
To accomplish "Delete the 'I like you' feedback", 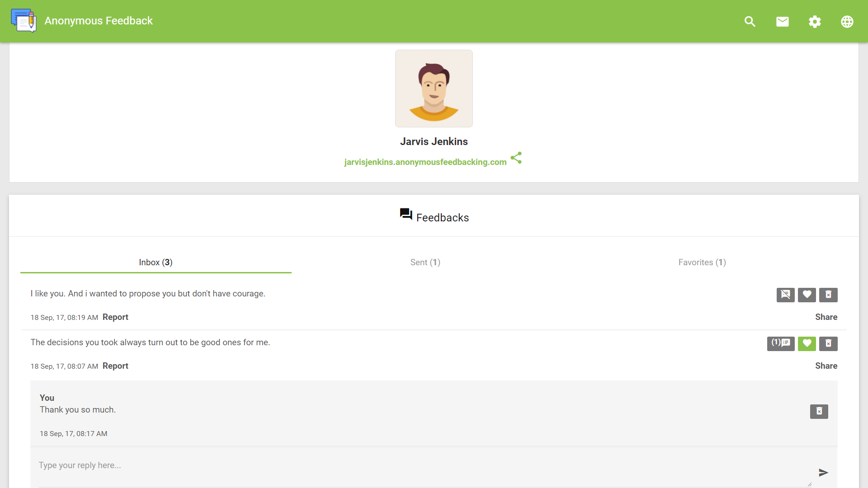I will coord(828,295).
